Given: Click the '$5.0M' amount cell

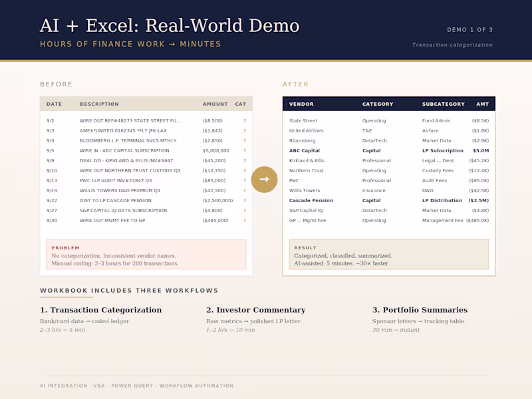Looking at the screenshot, I should 481,151.
